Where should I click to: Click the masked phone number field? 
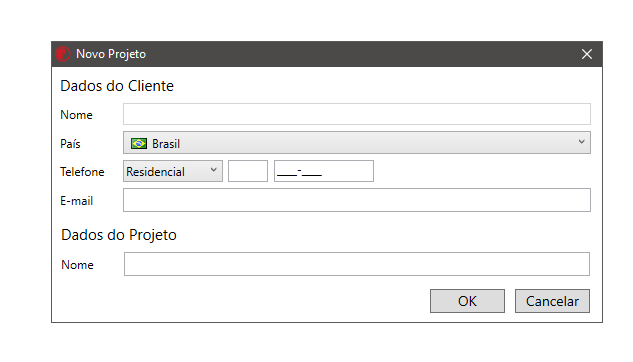pyautogui.click(x=324, y=171)
